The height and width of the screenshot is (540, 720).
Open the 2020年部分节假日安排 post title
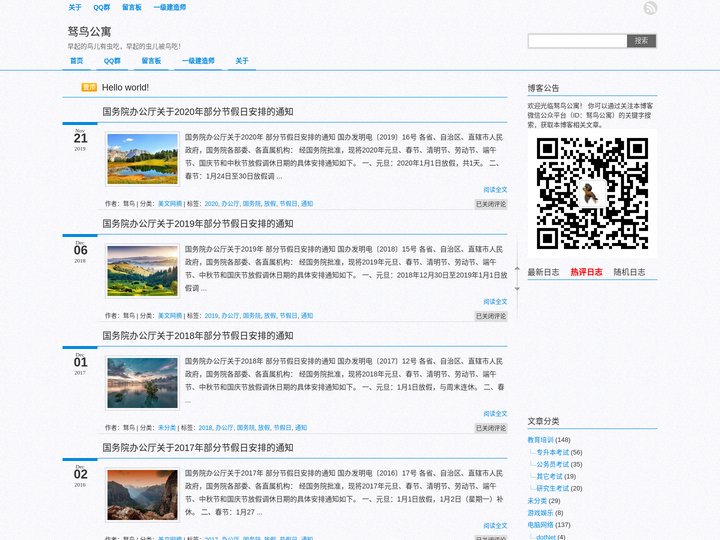tap(198, 112)
